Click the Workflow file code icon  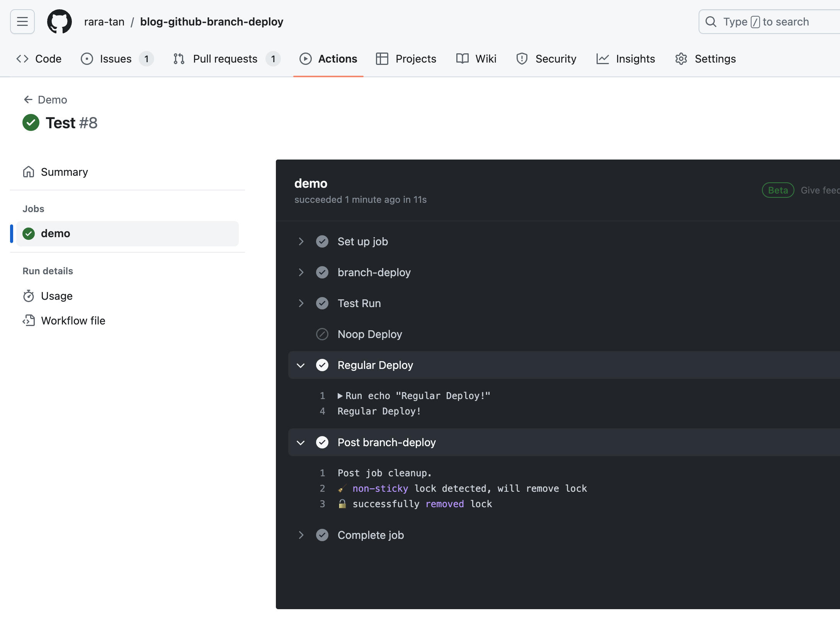[x=29, y=321]
